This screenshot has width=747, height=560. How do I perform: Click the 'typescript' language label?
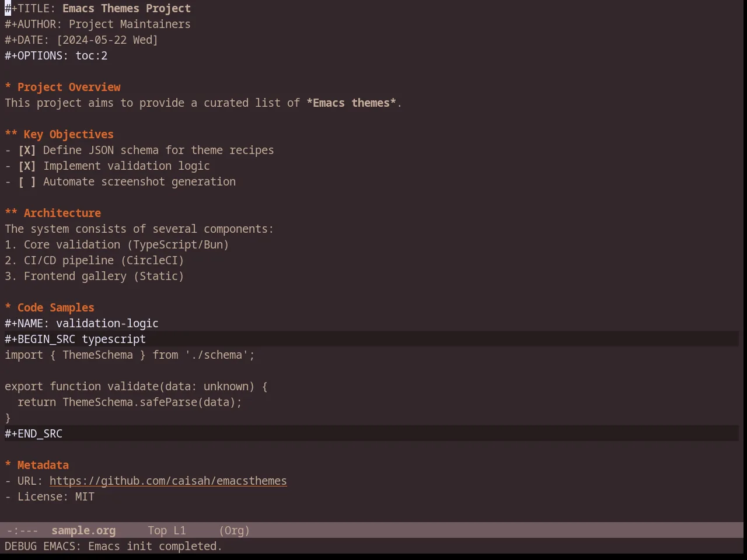point(114,339)
